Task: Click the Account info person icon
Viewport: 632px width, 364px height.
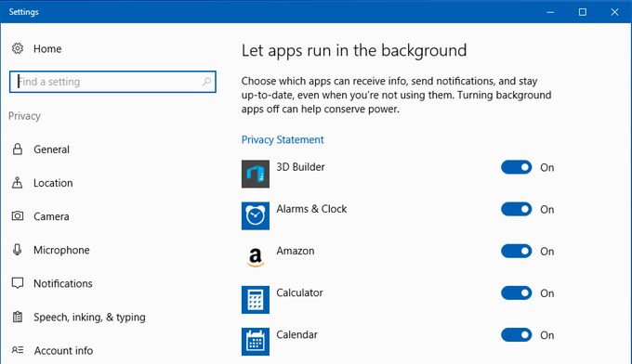Action: (x=18, y=350)
